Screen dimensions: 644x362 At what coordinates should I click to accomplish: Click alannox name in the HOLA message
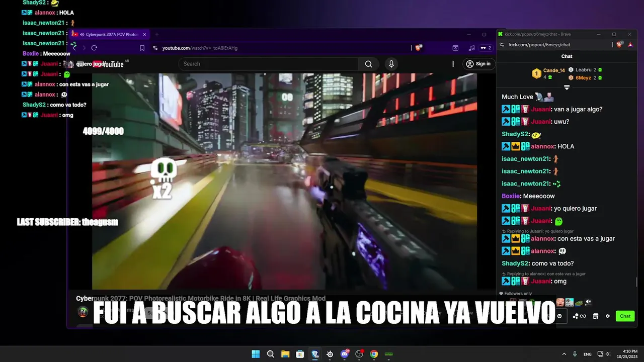click(542, 146)
